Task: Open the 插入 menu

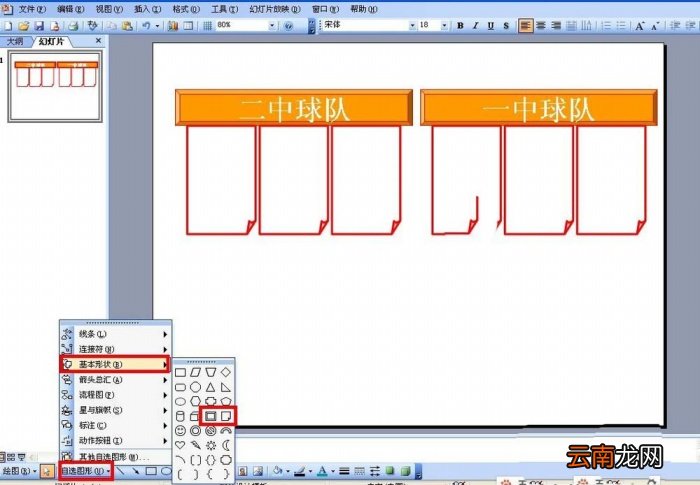Action: (x=147, y=9)
